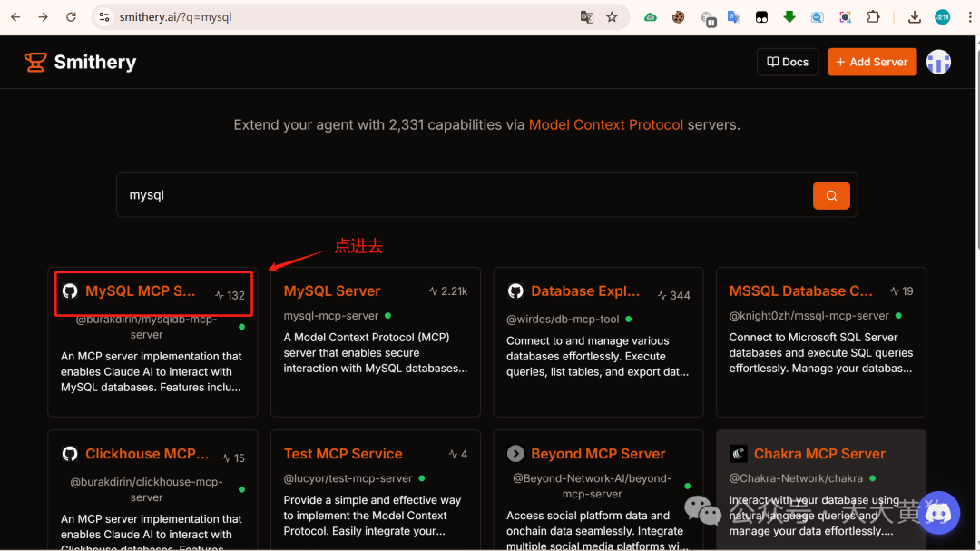Open the Docs page
This screenshot has height=551, width=980.
click(x=788, y=62)
